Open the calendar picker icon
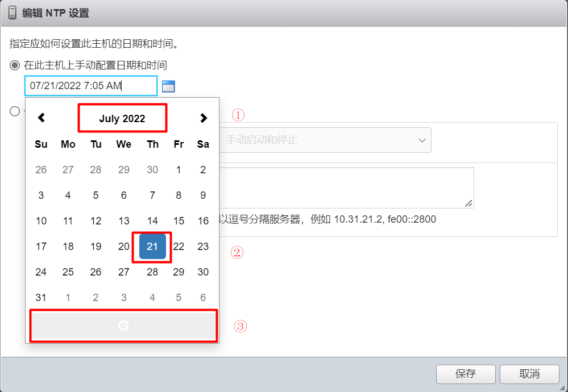The image size is (568, 392). pos(168,86)
